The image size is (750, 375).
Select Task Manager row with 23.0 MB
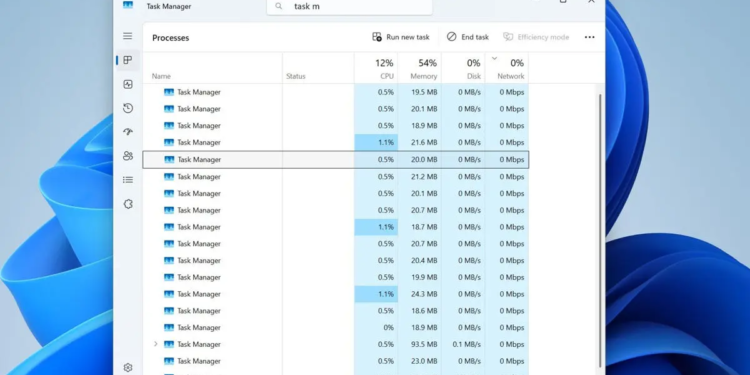[x=336, y=361]
